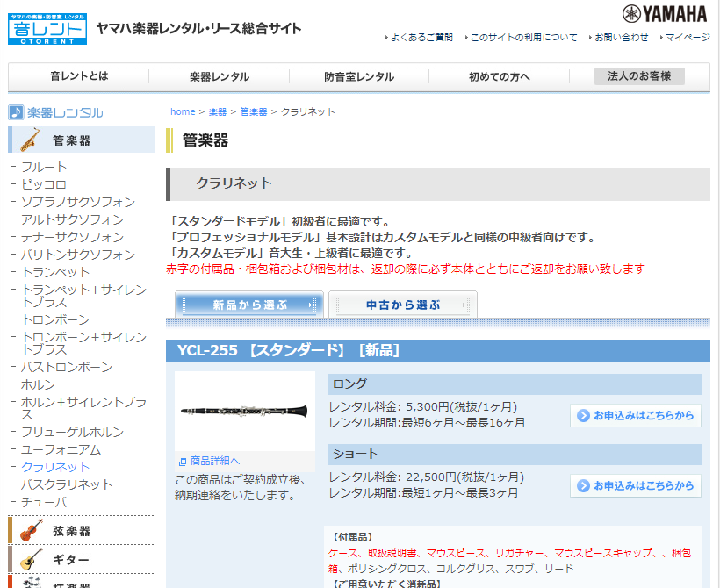Viewport: 720px width, 588px height.
Task: Click 楽器 in the breadcrumb
Action: tap(218, 111)
